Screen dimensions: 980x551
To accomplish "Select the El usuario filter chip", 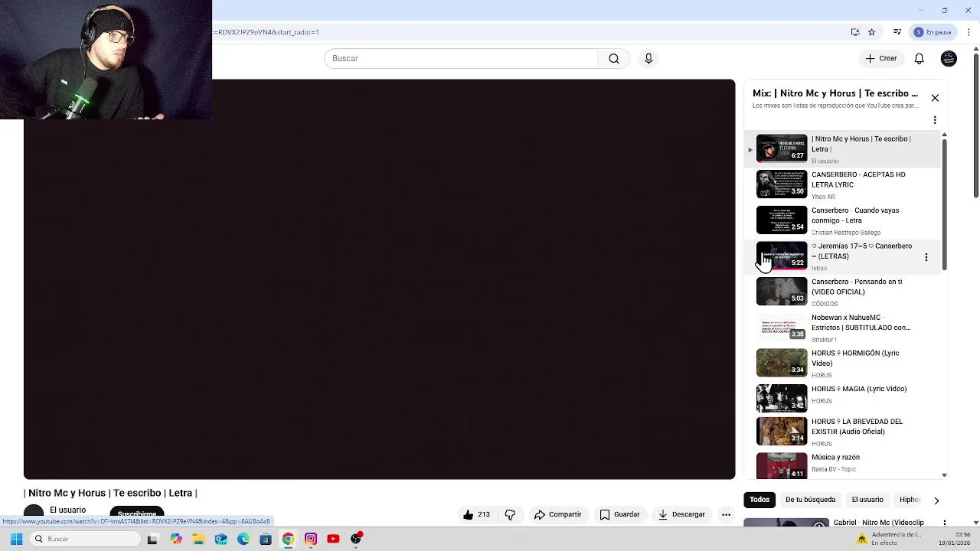I will [x=867, y=500].
